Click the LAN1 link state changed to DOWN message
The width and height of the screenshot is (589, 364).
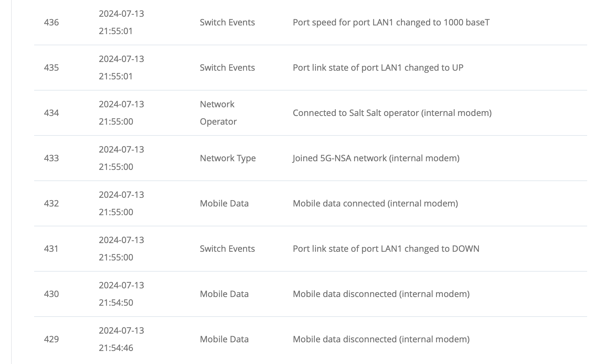pos(386,249)
